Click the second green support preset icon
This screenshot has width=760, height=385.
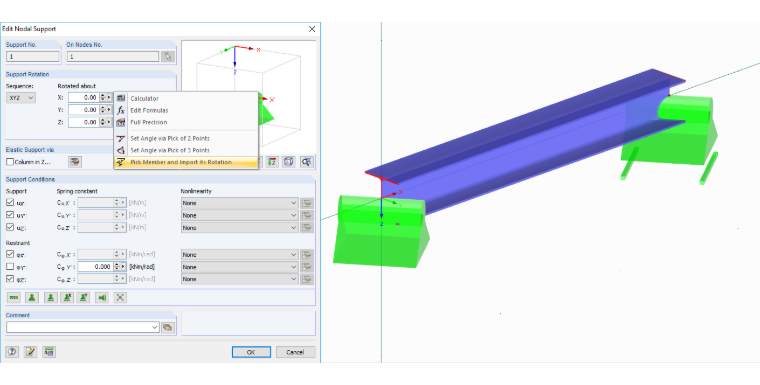[32, 297]
